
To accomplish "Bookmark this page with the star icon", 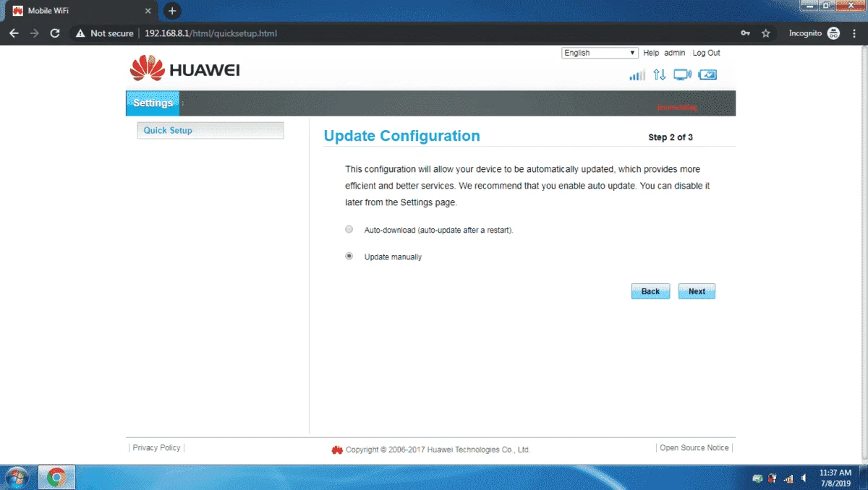I will coord(766,33).
